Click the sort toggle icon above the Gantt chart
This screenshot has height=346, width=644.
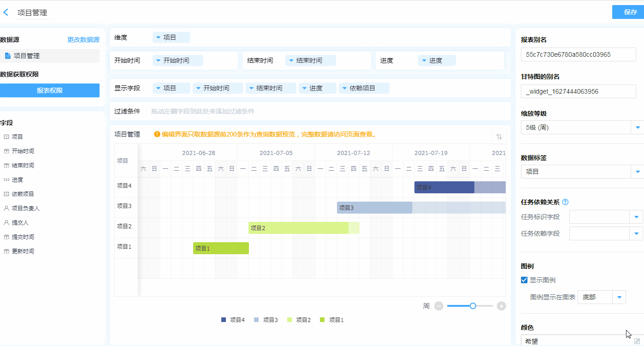pyautogui.click(x=499, y=137)
